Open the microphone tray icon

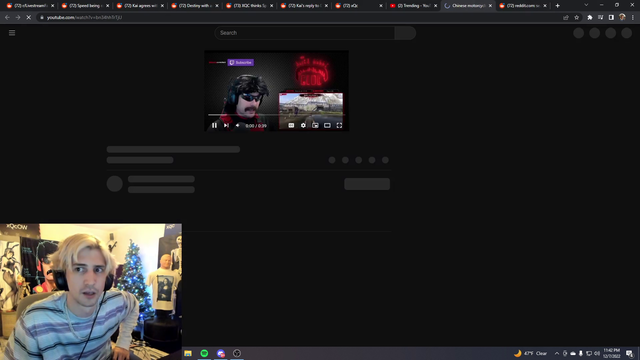[581, 353]
